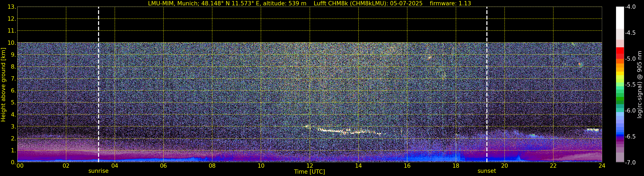The width and height of the screenshot is (644, 176).
Task: Click the 'firmware: 1.13' text in title
Action: click(x=450, y=3)
